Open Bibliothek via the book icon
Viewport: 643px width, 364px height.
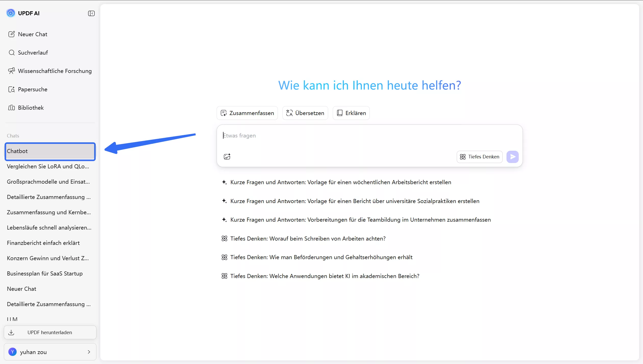pyautogui.click(x=11, y=107)
